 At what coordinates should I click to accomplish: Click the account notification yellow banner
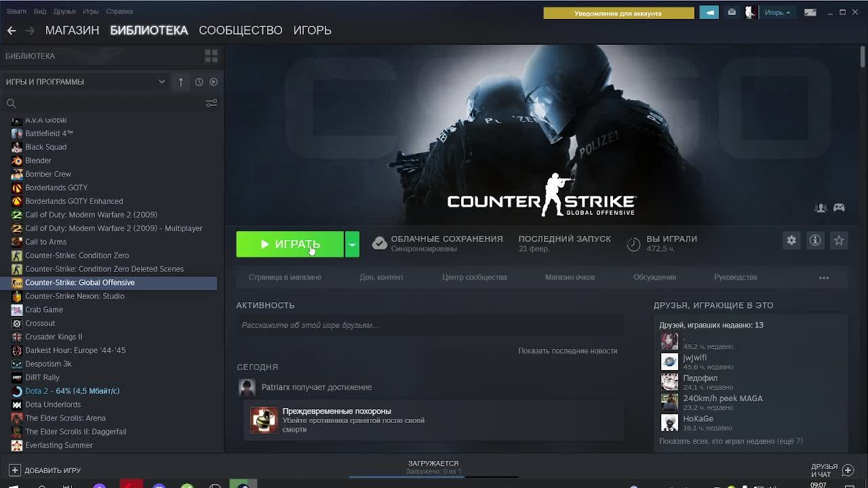[618, 13]
